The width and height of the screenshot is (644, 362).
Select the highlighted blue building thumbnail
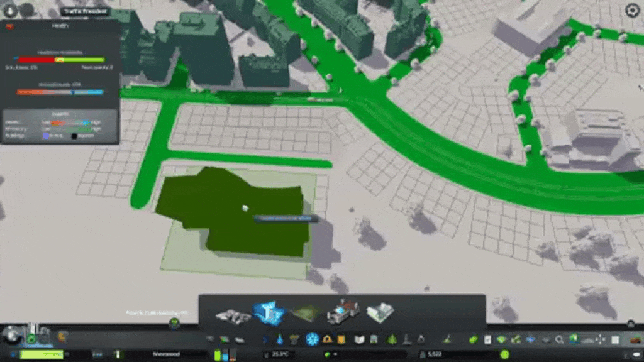click(269, 312)
